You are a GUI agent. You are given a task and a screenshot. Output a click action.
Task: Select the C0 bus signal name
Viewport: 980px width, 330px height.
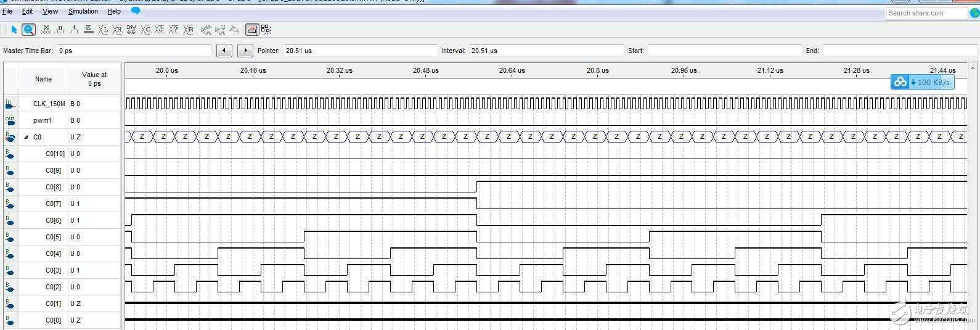coord(38,137)
